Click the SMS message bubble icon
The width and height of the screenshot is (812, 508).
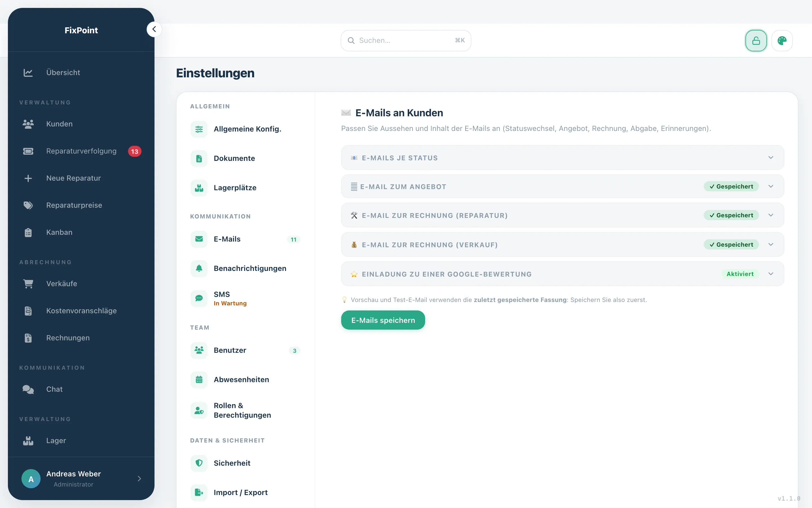tap(199, 298)
